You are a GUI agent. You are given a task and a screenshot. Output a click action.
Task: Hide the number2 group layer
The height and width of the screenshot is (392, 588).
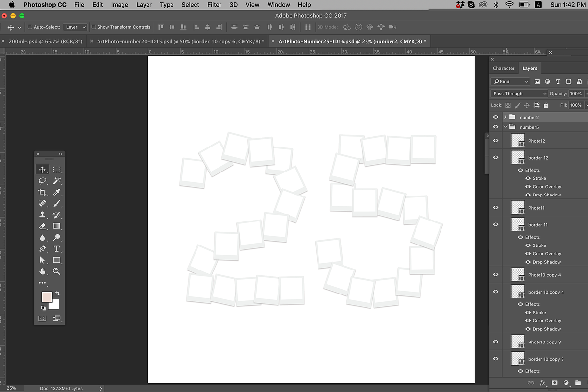pyautogui.click(x=495, y=117)
